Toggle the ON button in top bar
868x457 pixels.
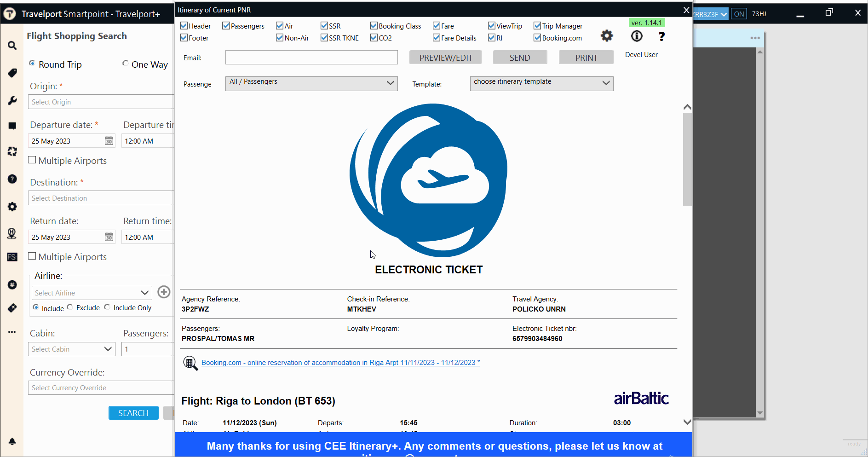[x=739, y=14]
